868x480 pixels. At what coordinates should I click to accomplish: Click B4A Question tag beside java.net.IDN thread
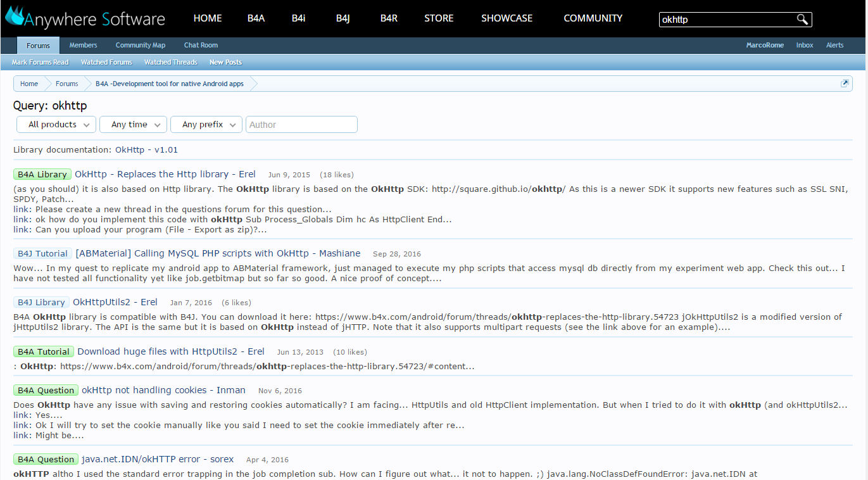(46, 459)
